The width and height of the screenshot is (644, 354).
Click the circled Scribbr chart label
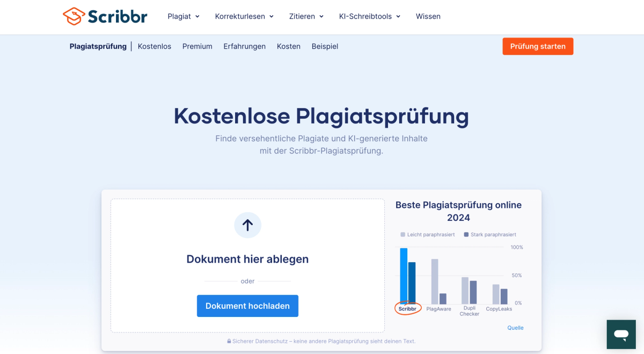408,309
